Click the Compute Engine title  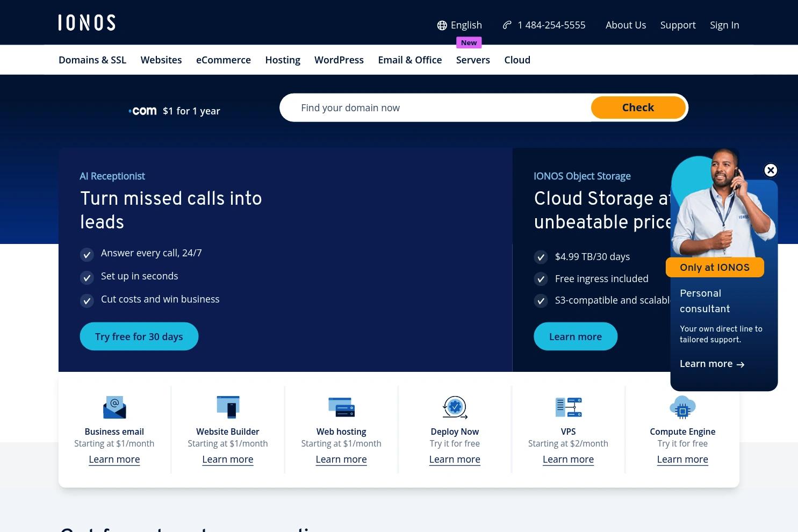point(682,432)
